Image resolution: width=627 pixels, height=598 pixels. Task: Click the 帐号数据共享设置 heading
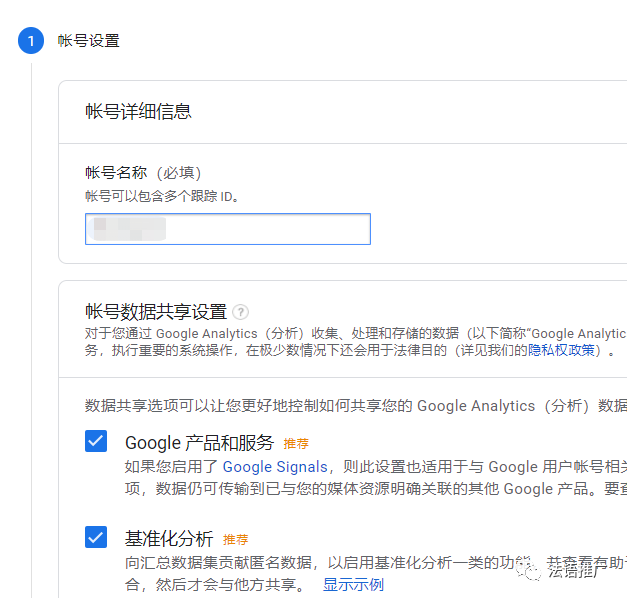pos(156,312)
